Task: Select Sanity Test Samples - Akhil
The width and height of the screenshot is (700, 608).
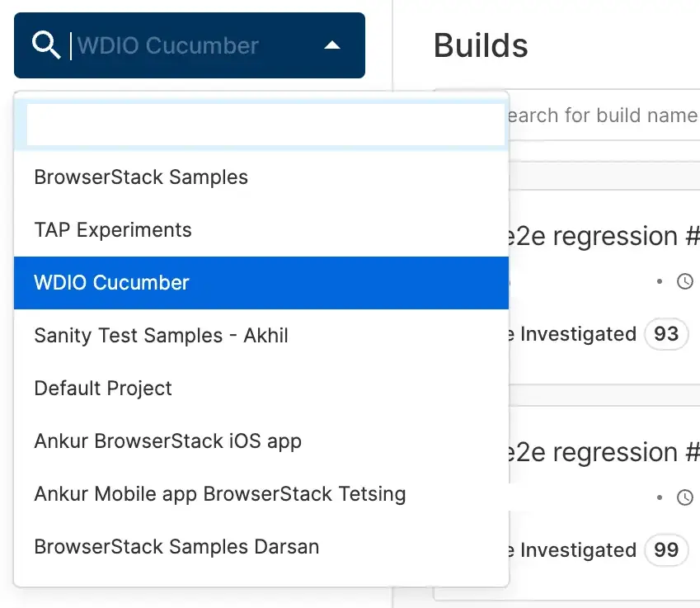Action: (x=161, y=336)
